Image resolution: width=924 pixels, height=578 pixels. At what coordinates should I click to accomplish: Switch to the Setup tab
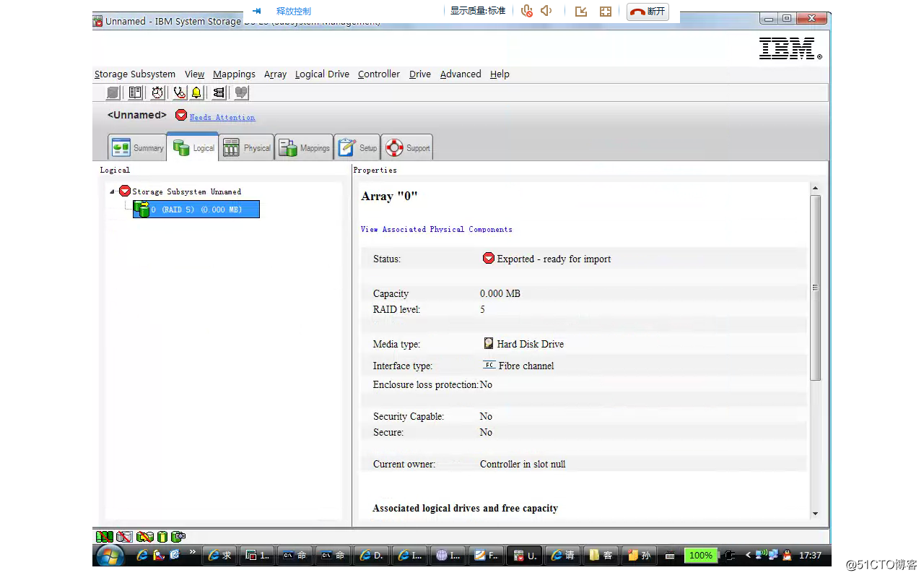tap(357, 147)
